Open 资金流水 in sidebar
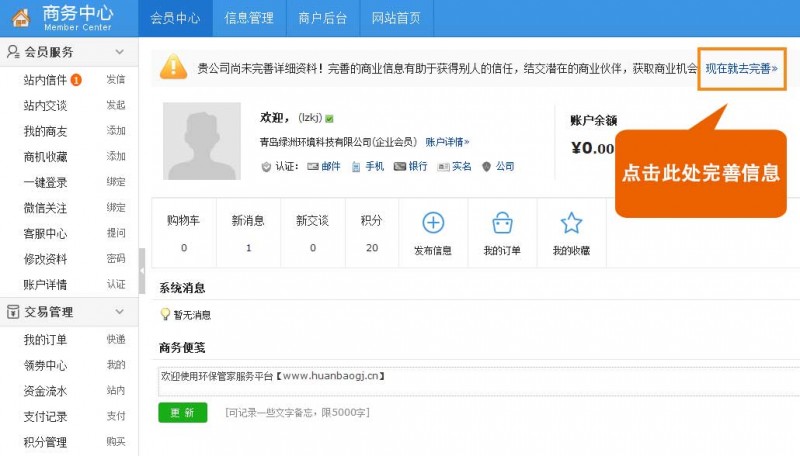Screen dimensions: 800x456 click(x=45, y=391)
